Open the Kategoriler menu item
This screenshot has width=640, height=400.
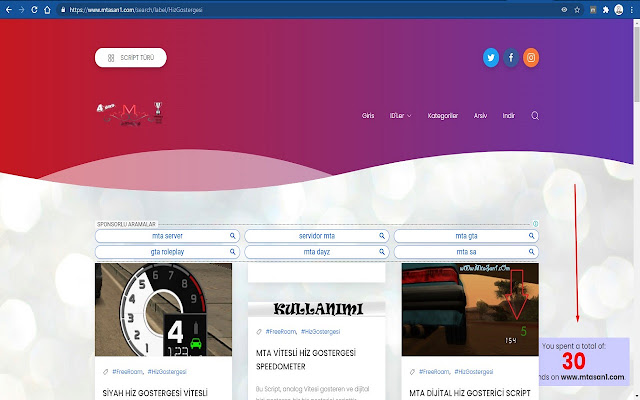[x=442, y=116]
